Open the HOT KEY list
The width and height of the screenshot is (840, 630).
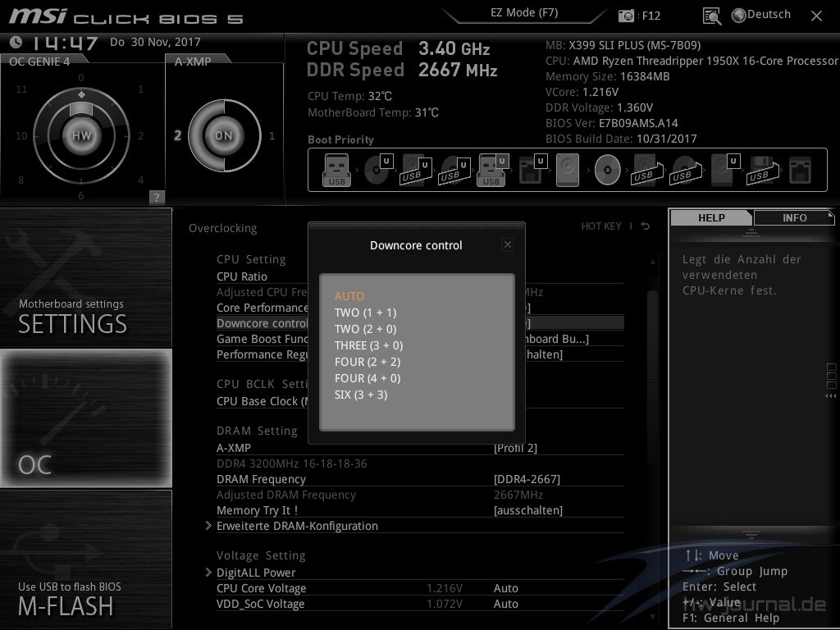(601, 226)
